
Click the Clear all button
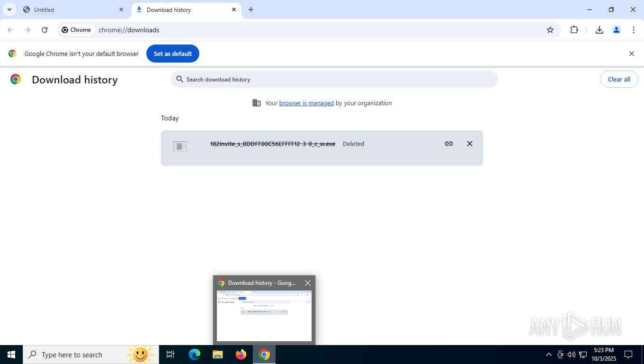point(619,79)
